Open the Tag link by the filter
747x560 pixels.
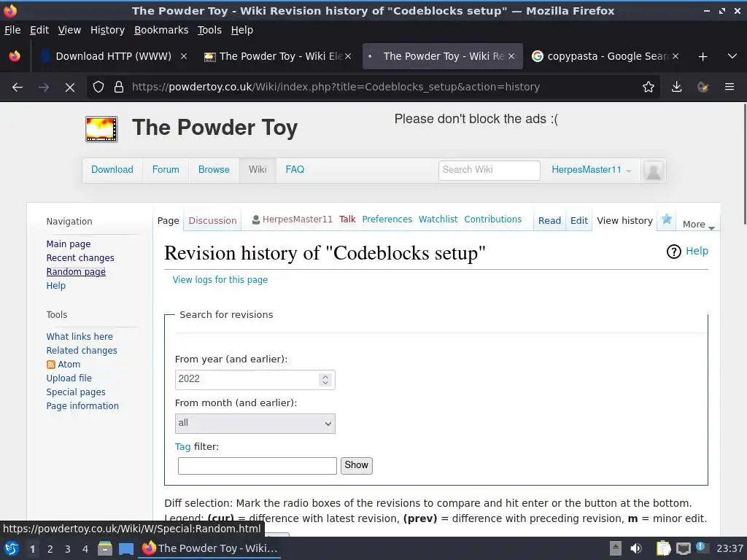182,447
